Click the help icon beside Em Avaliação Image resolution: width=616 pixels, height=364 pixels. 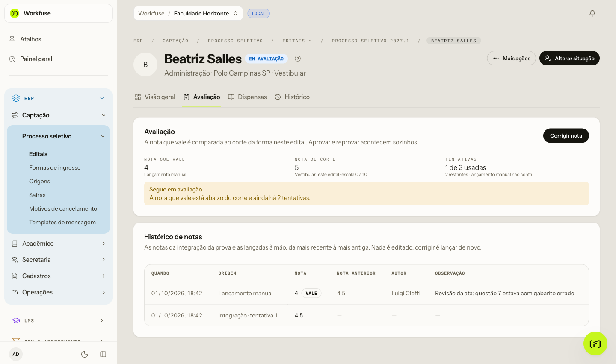click(x=298, y=59)
